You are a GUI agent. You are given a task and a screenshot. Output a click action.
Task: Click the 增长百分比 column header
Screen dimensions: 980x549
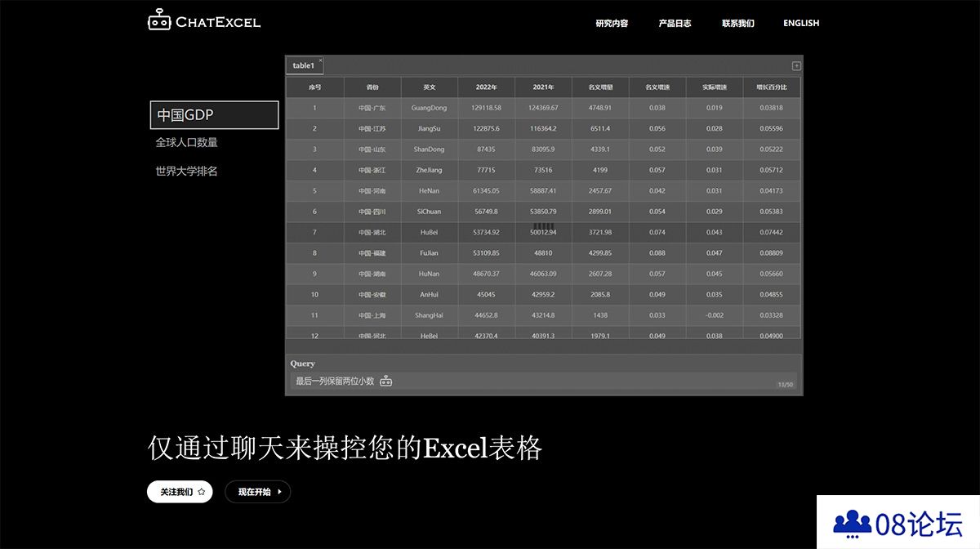(772, 87)
